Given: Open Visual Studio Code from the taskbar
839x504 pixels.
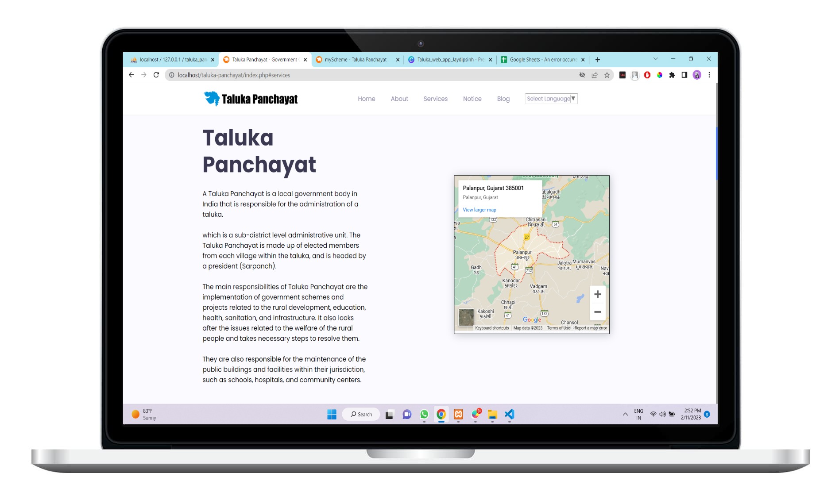Looking at the screenshot, I should [x=510, y=415].
